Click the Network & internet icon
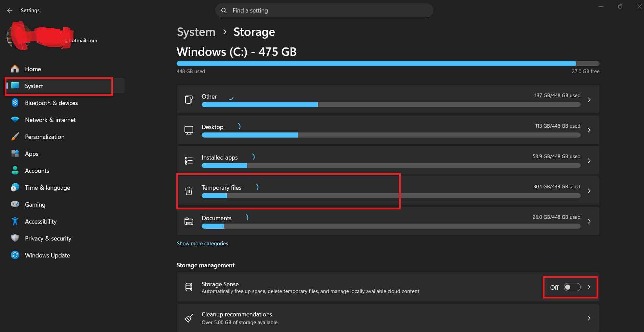 [15, 120]
